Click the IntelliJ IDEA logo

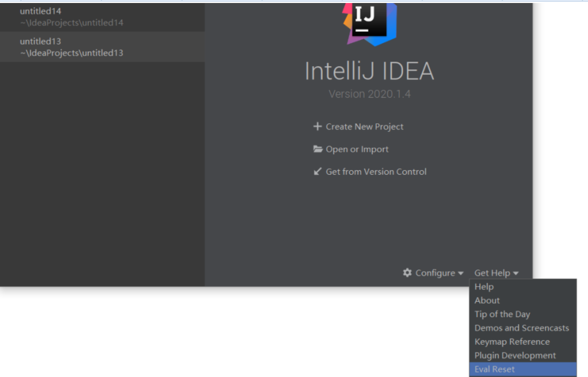click(x=369, y=24)
